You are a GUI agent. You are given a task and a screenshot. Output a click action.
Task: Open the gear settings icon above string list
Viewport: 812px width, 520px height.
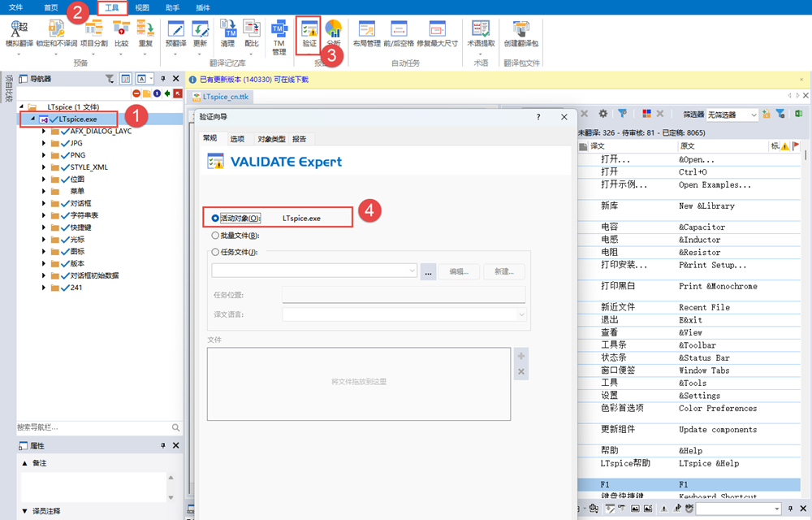603,114
